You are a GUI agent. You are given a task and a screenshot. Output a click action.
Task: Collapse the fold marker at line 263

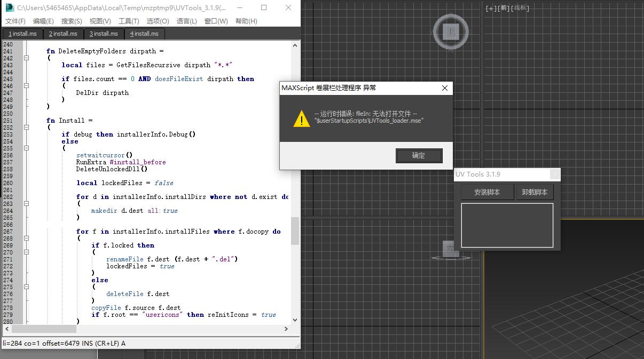tap(26, 204)
